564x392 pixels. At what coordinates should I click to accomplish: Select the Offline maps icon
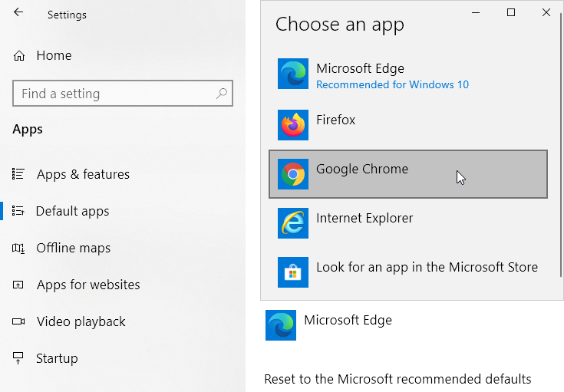coord(18,248)
